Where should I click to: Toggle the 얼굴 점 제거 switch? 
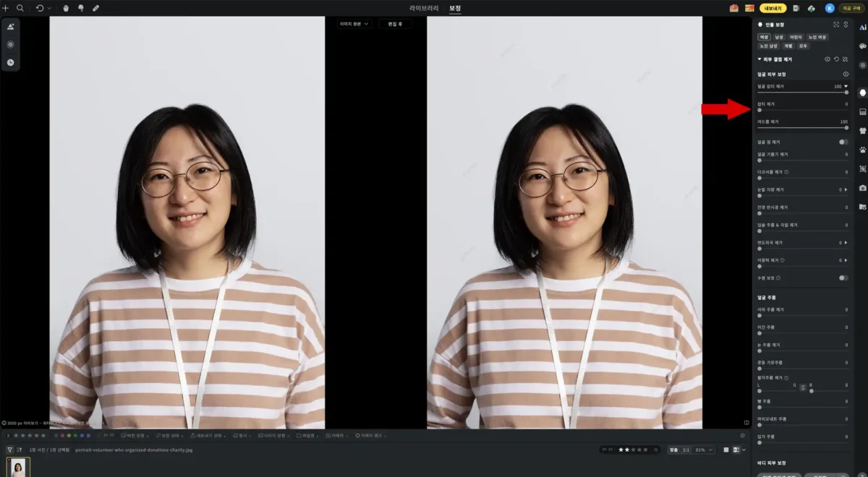(x=843, y=142)
